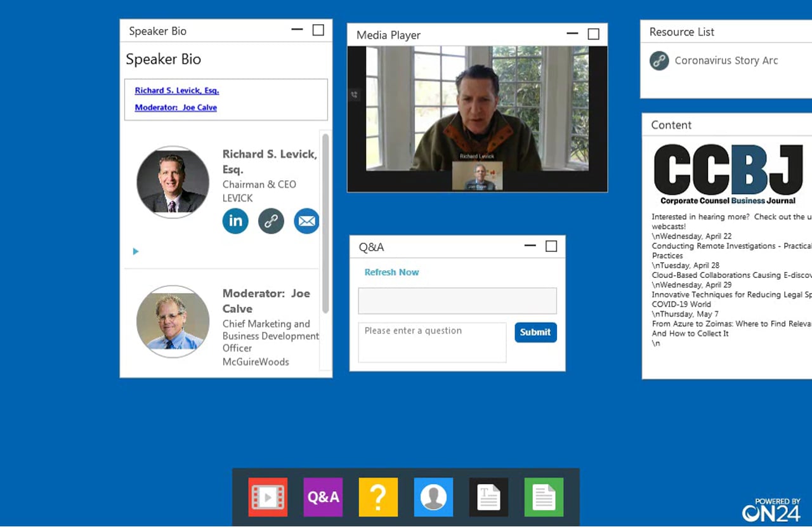Screen dimensions: 812x528
Task: Open the Media Player dock icon
Action: tap(268, 497)
